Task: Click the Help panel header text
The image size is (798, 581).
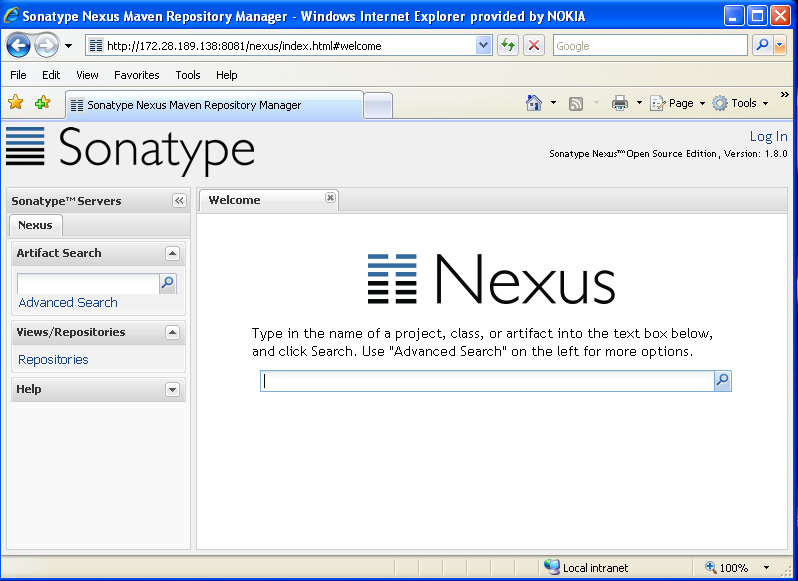Action: [x=28, y=389]
